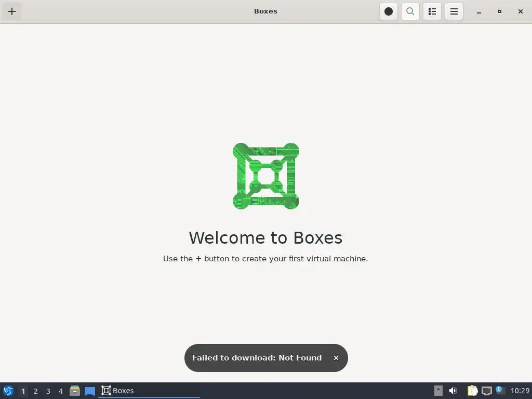Open the update notifier tray icon
Viewport: 532px width, 399px height.
(500, 390)
